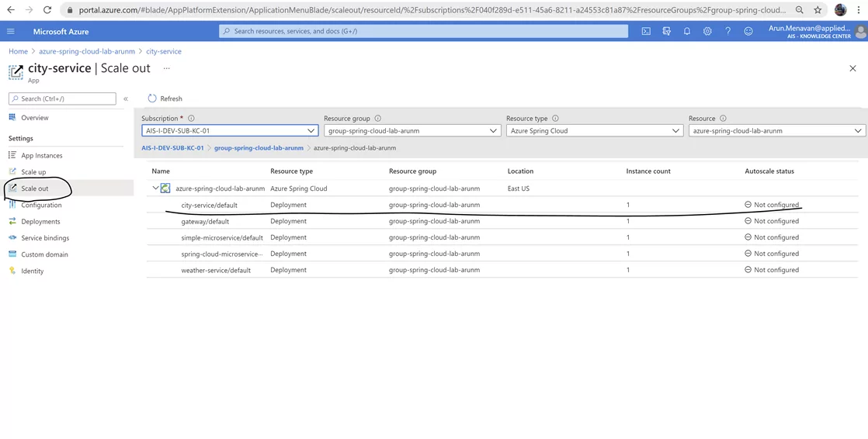Go to the Home breadcrumb

(x=18, y=51)
